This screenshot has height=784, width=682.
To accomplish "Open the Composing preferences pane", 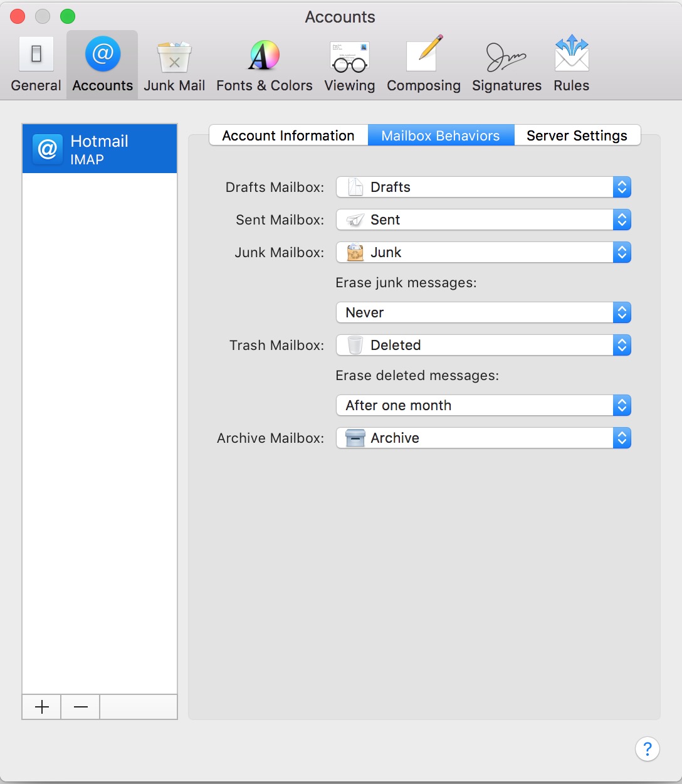I will click(x=423, y=65).
